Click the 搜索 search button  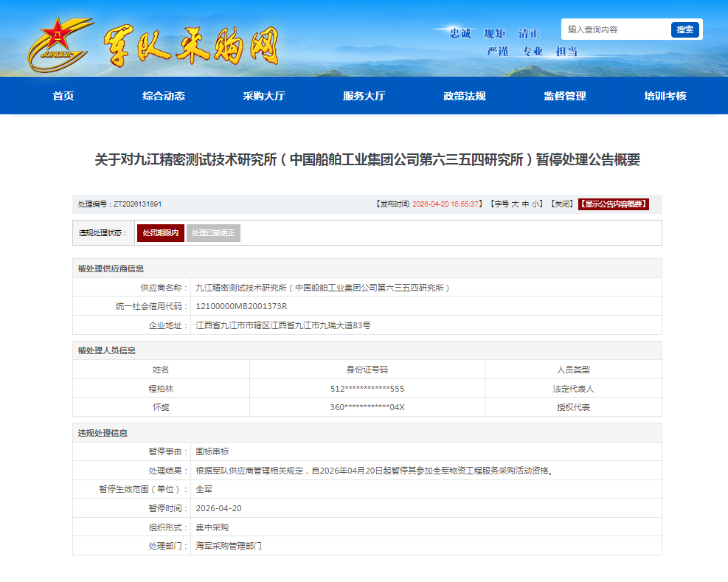684,30
